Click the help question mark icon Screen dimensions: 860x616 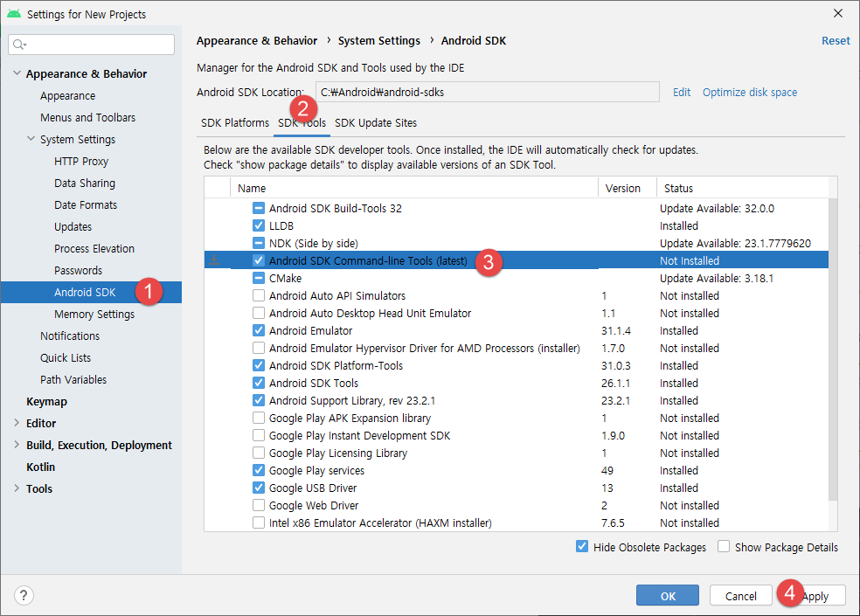24,595
